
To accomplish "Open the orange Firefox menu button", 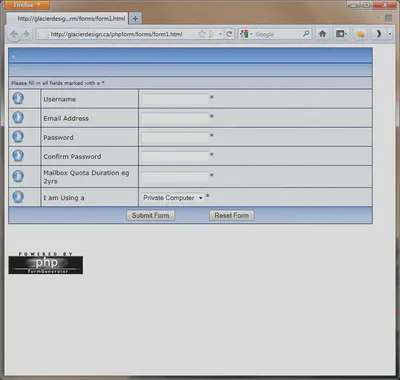I will [28, 5].
